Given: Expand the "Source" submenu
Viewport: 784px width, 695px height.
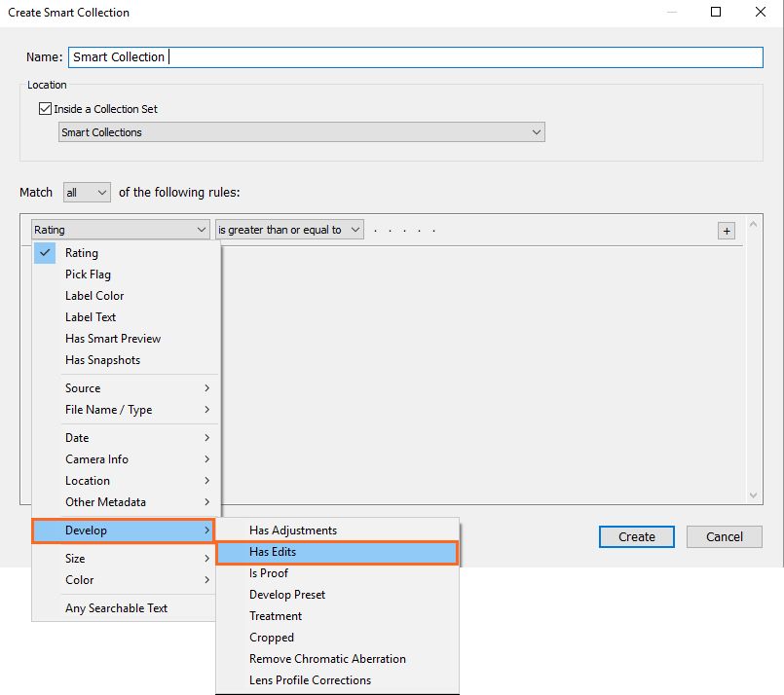Looking at the screenshot, I should pos(83,388).
